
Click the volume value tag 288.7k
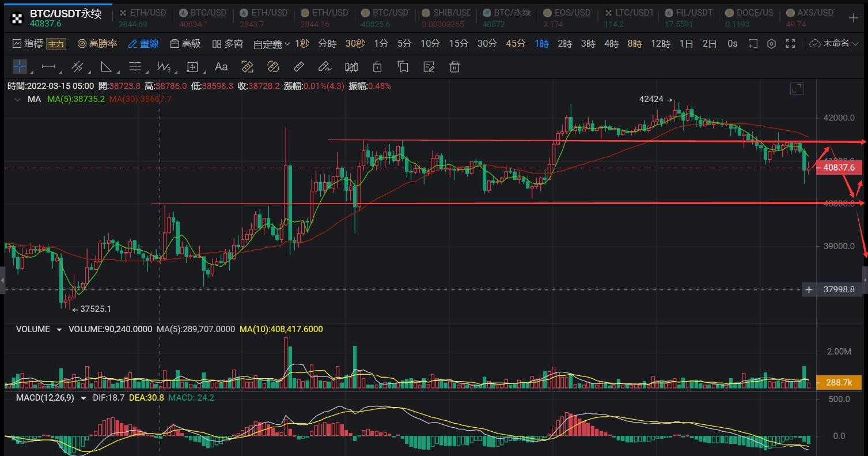839,382
